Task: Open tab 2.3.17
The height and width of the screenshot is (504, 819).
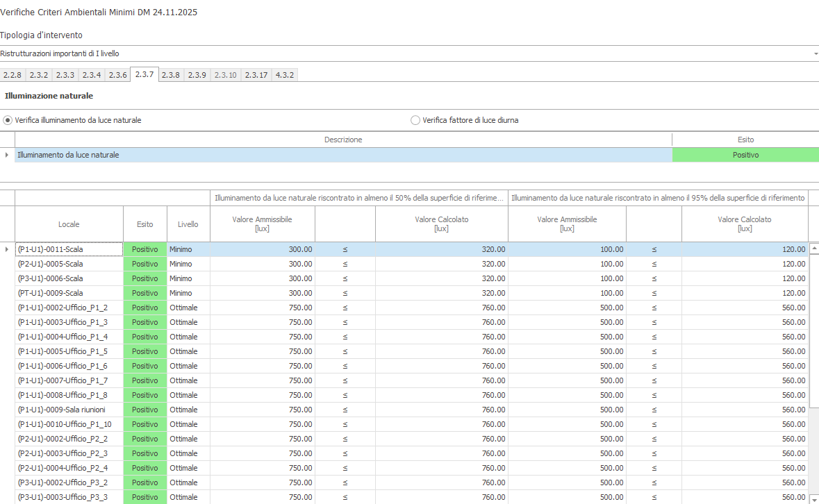Action: pyautogui.click(x=256, y=75)
